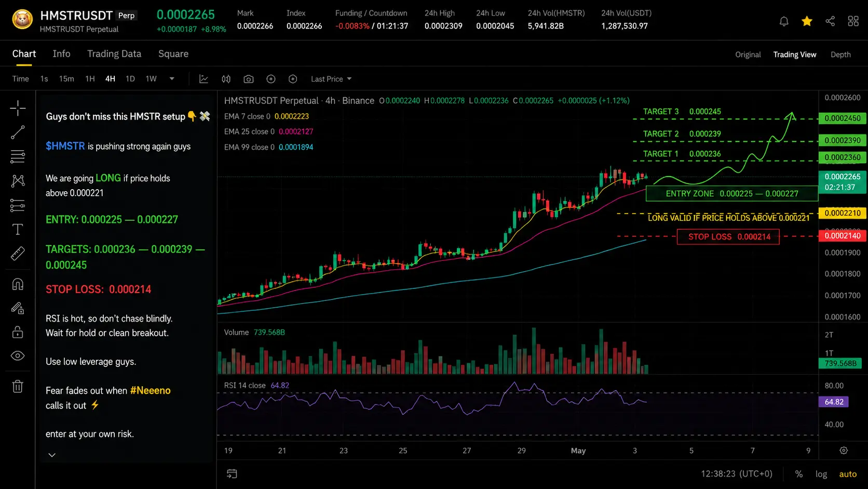868x489 pixels.
Task: Take a chart snapshot with camera icon
Action: pos(249,79)
